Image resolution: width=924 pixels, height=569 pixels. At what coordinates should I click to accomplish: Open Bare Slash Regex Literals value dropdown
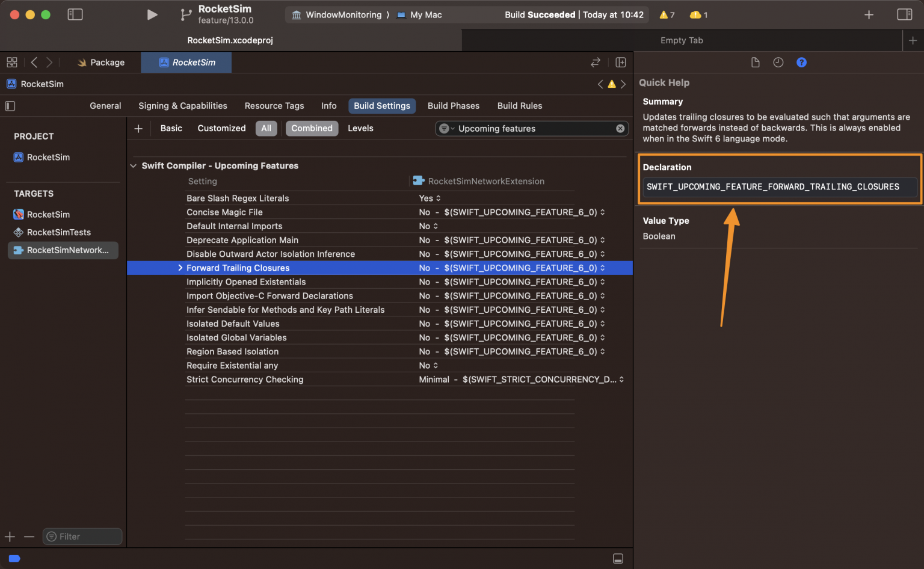coord(430,198)
